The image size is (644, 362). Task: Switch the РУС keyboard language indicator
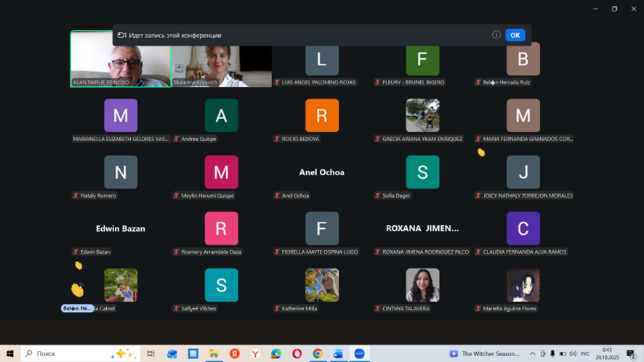click(x=585, y=354)
